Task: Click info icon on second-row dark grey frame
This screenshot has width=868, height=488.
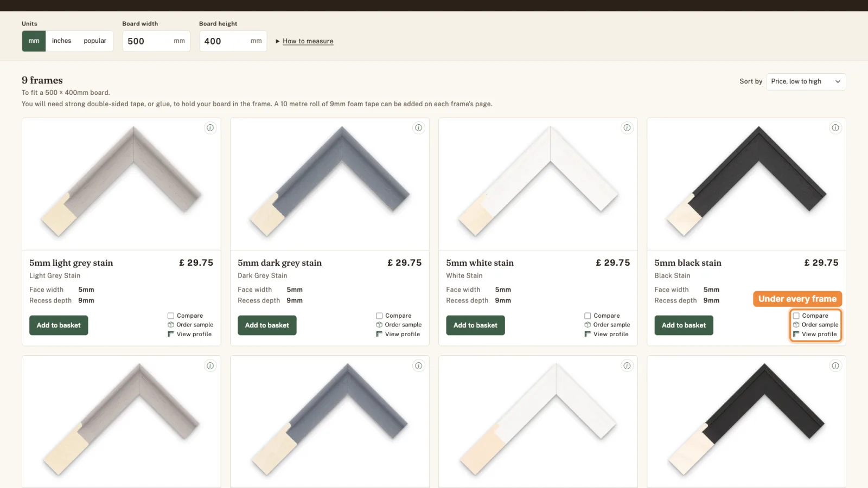Action: [x=418, y=366]
